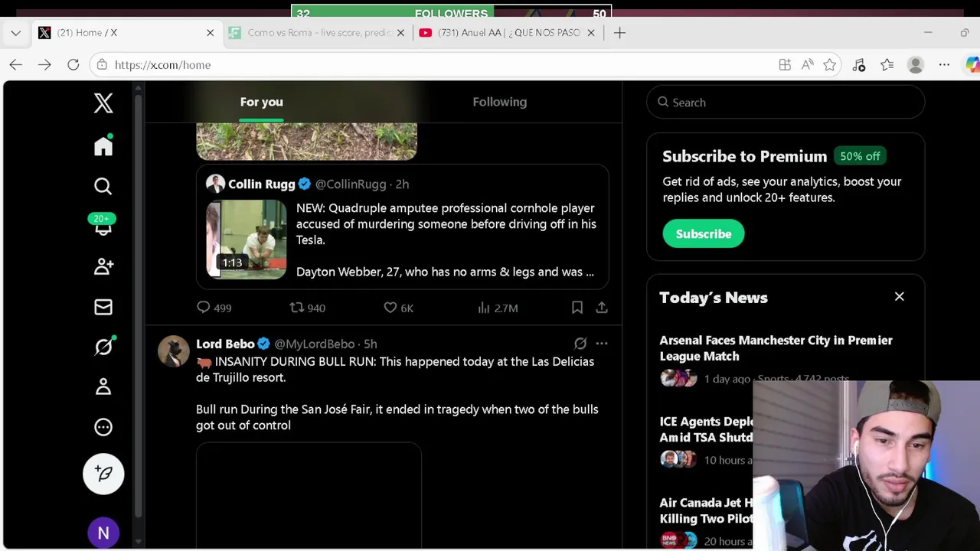Click browser Refresh button
Screen dimensions: 980x551
tap(73, 65)
